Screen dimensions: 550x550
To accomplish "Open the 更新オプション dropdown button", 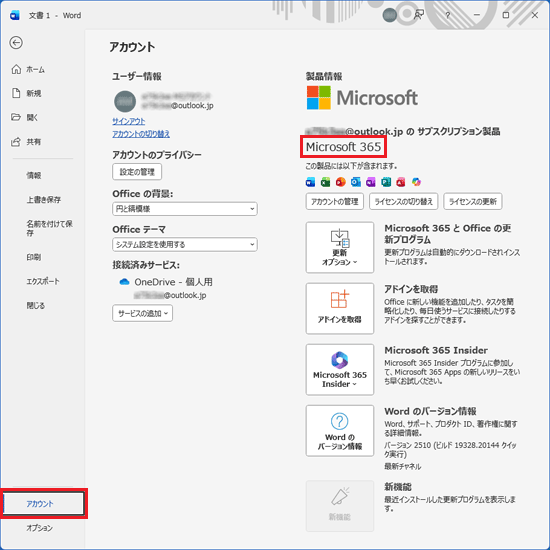I will (x=340, y=247).
